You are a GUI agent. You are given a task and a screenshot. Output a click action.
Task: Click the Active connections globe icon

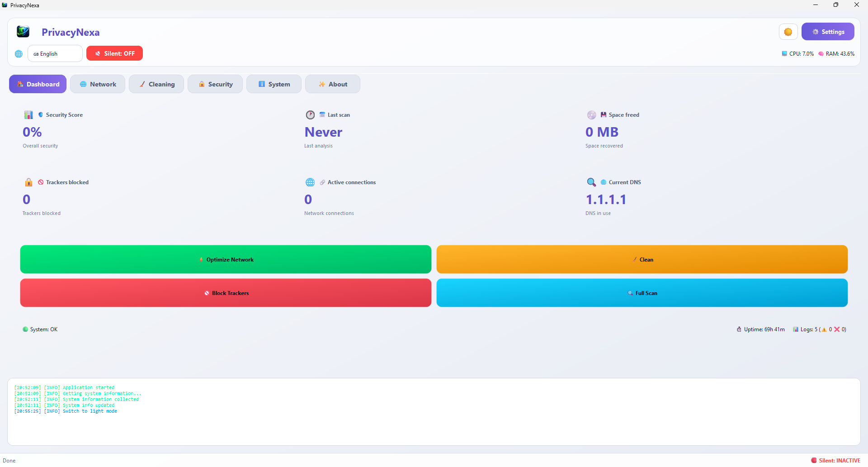click(310, 182)
